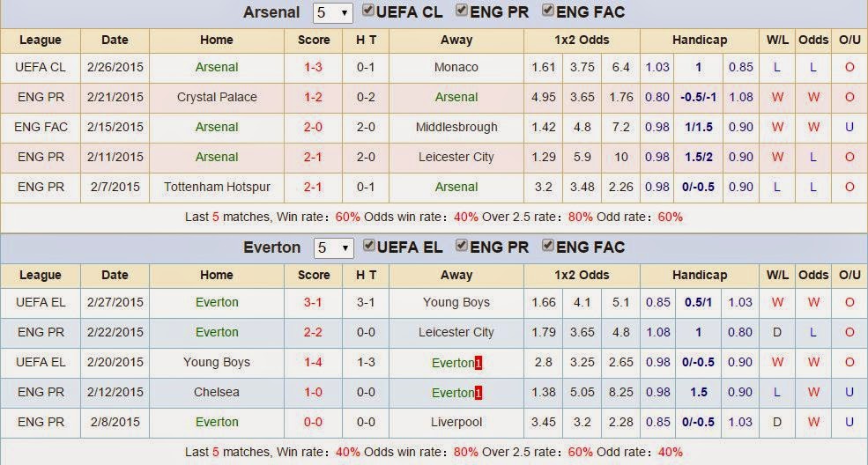
Task: Uncheck the UEFA CL checkbox for Arsenal
Action: (368, 11)
